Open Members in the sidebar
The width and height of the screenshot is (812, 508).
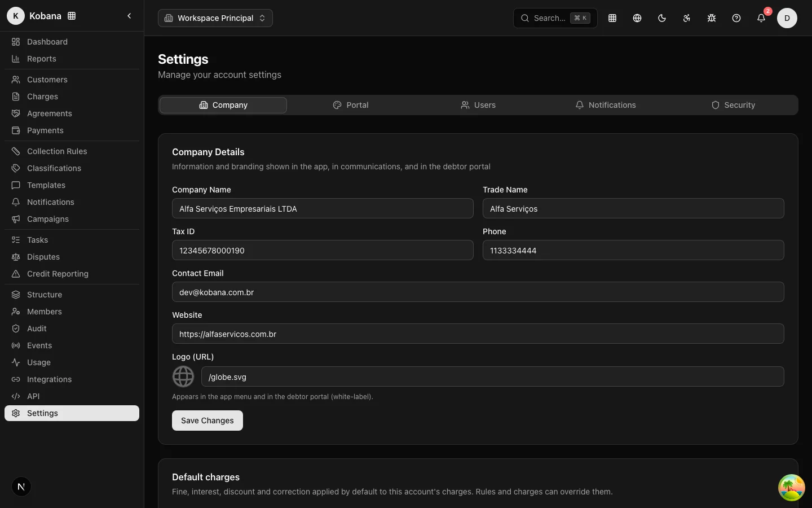[72, 312]
